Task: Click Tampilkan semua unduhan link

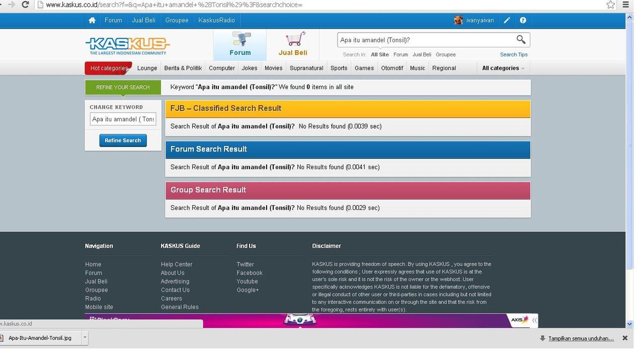Action: pos(581,338)
